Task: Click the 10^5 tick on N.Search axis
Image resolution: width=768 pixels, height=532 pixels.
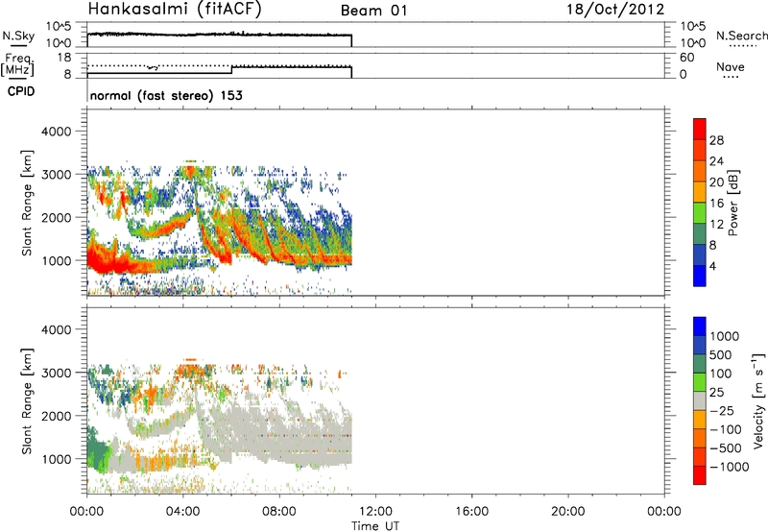Action: [693, 27]
